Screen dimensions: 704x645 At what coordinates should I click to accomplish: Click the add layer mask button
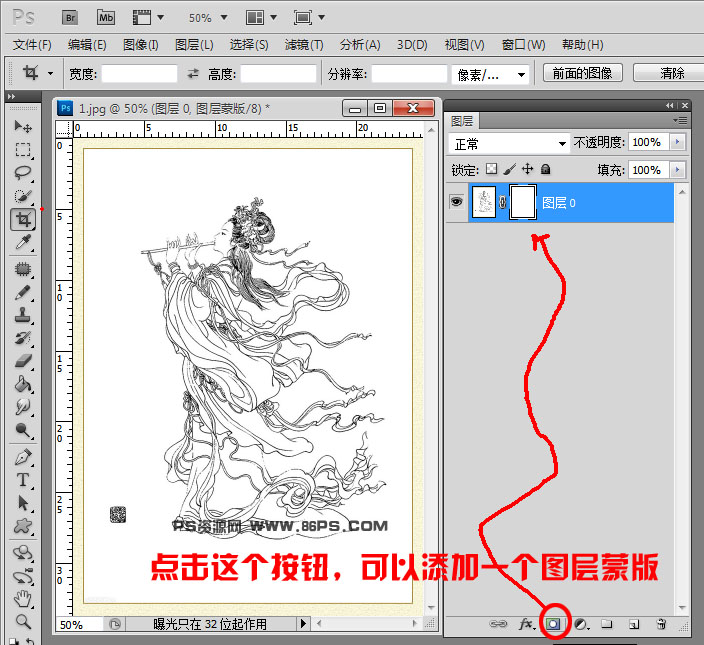553,624
